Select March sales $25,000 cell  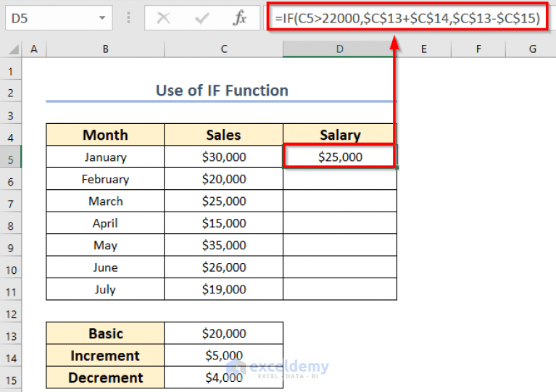pos(224,201)
